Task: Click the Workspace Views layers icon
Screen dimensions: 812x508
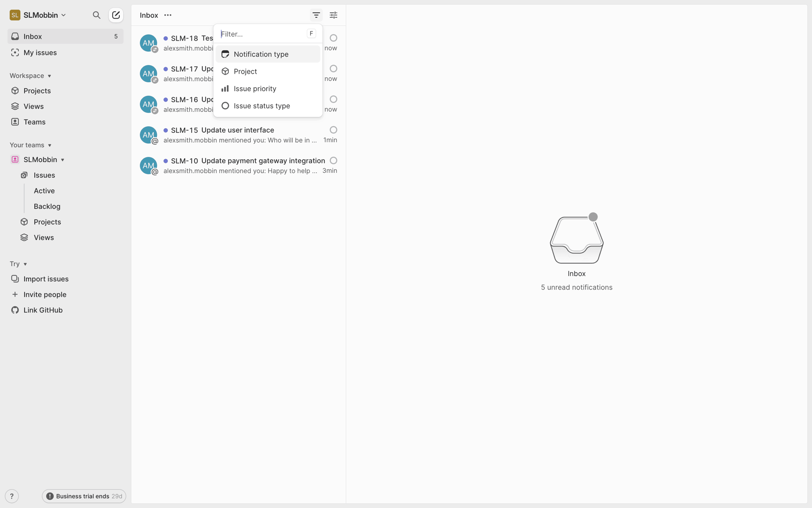Action: coord(15,106)
